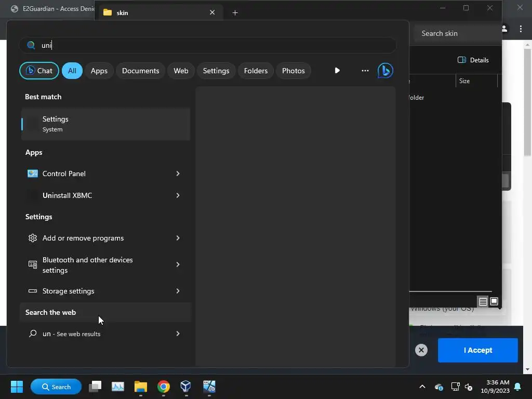Open Bluetooth and other devices settings

pos(105,264)
